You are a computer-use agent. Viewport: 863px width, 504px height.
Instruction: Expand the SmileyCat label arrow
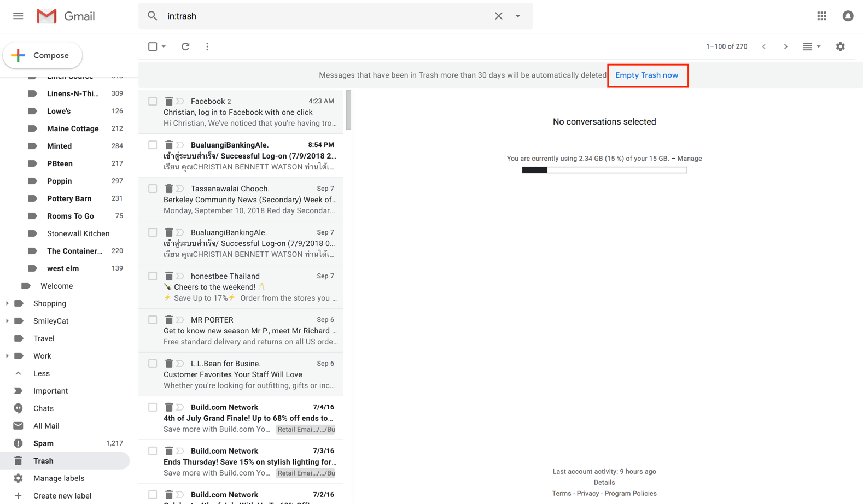(x=7, y=321)
